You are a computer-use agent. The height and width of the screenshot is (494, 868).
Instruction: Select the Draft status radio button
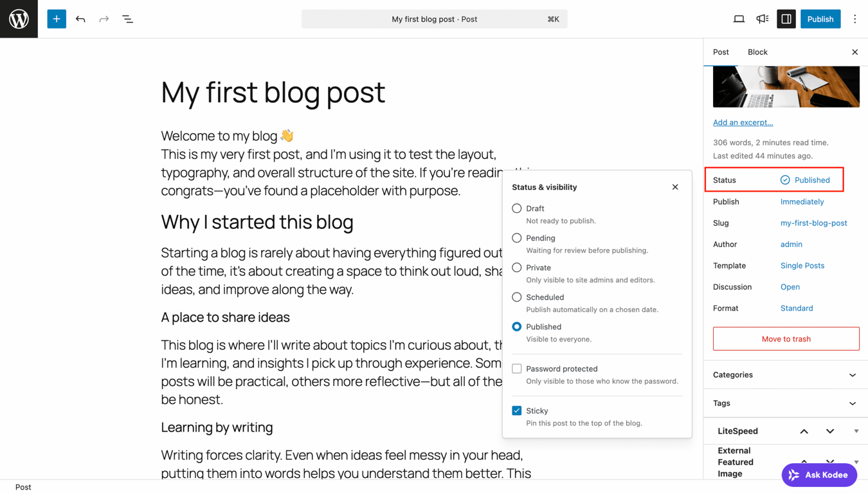[516, 208]
